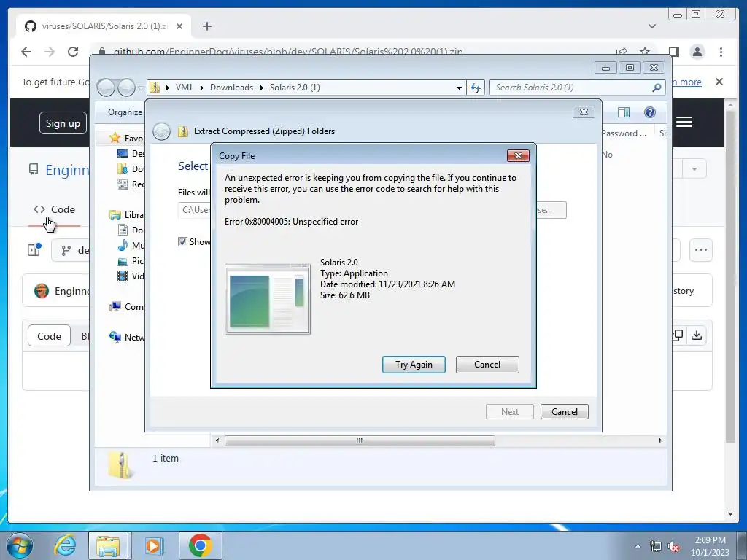
Task: Click Chrome back navigation arrow
Action: 26,52
